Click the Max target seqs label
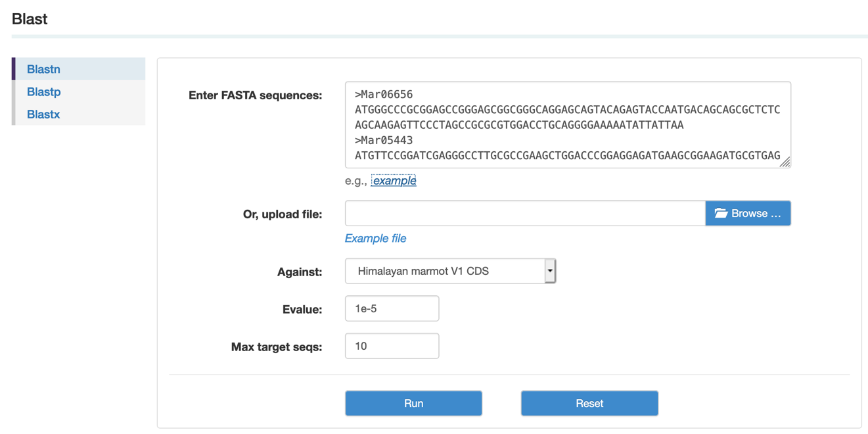Screen dimensions: 868x434 coord(276,347)
